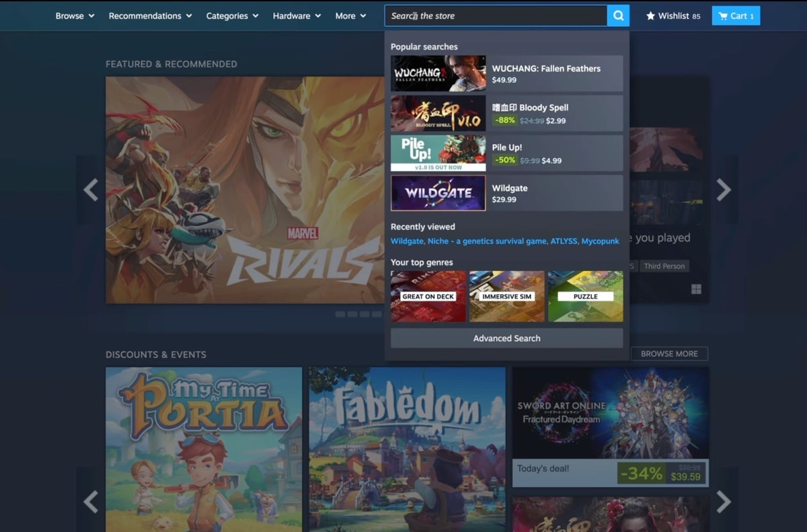807x532 pixels.
Task: Click the Advanced Search button
Action: (506, 338)
